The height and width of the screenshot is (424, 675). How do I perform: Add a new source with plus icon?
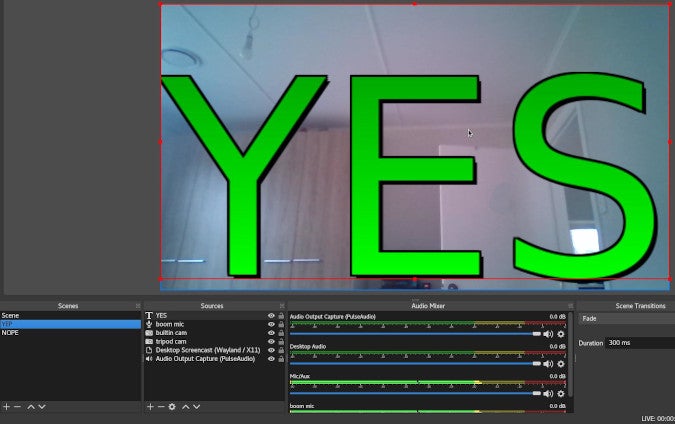[150, 407]
